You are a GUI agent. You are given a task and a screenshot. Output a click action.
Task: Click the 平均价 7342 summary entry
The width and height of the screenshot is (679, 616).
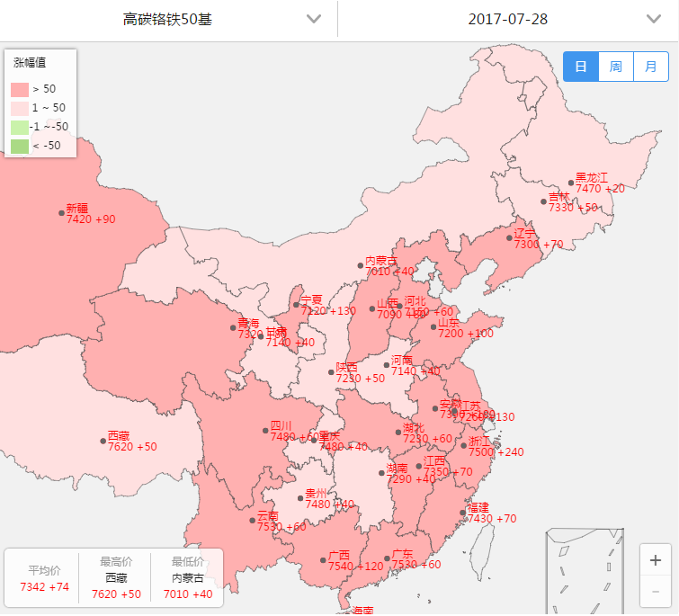click(x=44, y=578)
